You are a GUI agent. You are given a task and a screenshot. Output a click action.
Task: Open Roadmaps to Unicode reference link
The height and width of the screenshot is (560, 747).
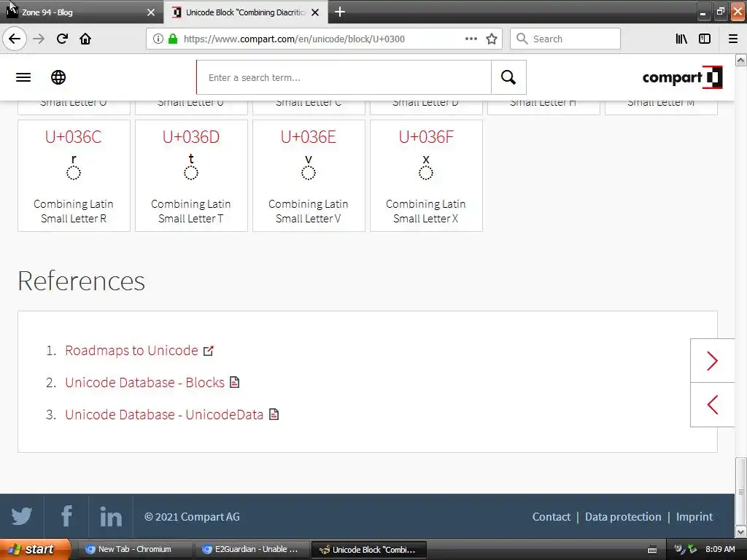tap(131, 351)
